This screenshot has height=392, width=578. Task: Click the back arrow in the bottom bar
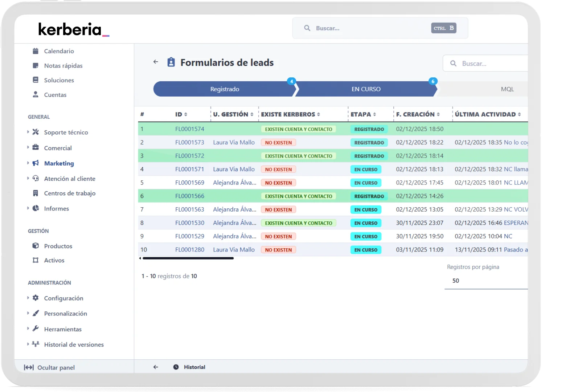(156, 367)
